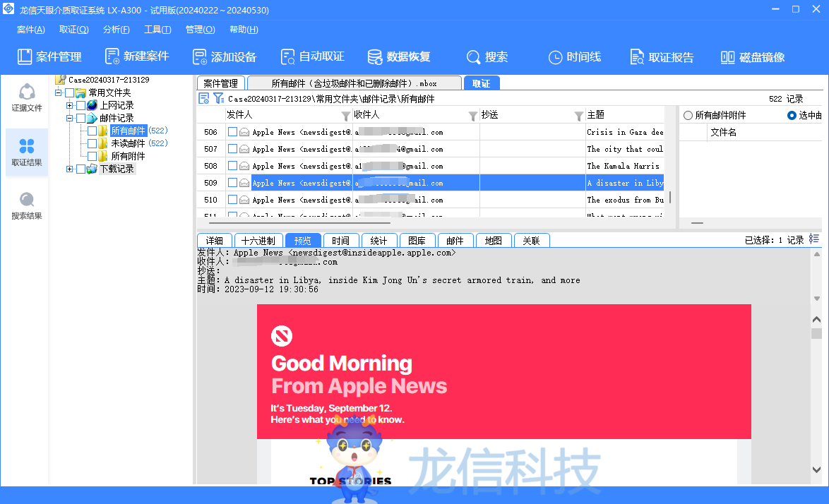Switch to the 取证 tab

[481, 83]
